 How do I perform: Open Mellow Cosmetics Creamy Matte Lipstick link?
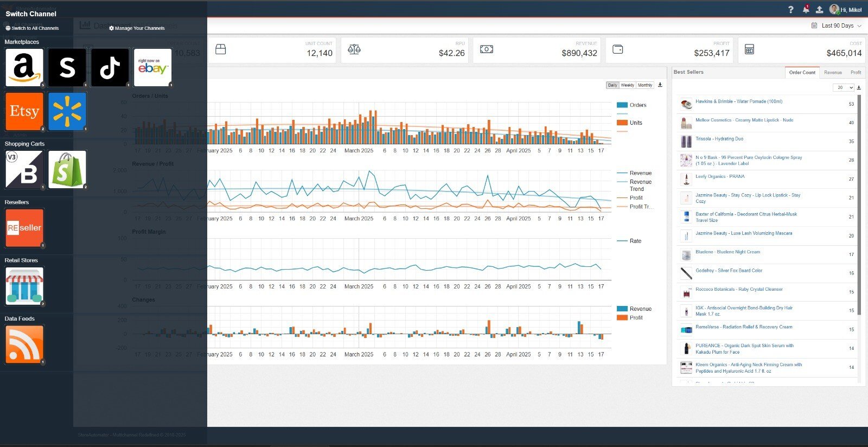744,120
